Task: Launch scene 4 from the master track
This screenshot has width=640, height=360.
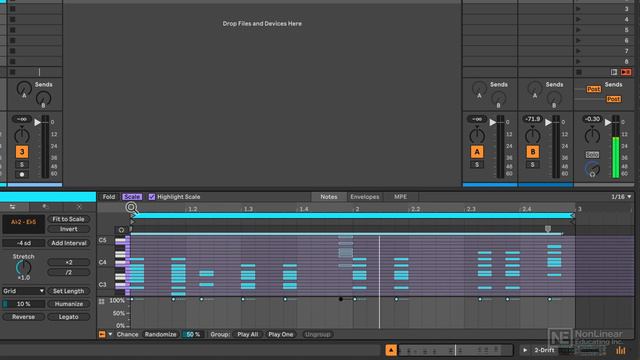Action: [x=578, y=19]
